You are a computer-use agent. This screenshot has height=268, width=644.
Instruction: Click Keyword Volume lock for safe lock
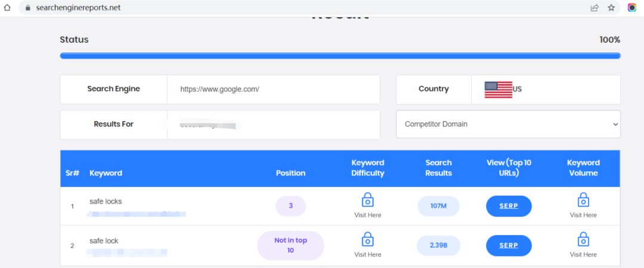pos(583,239)
